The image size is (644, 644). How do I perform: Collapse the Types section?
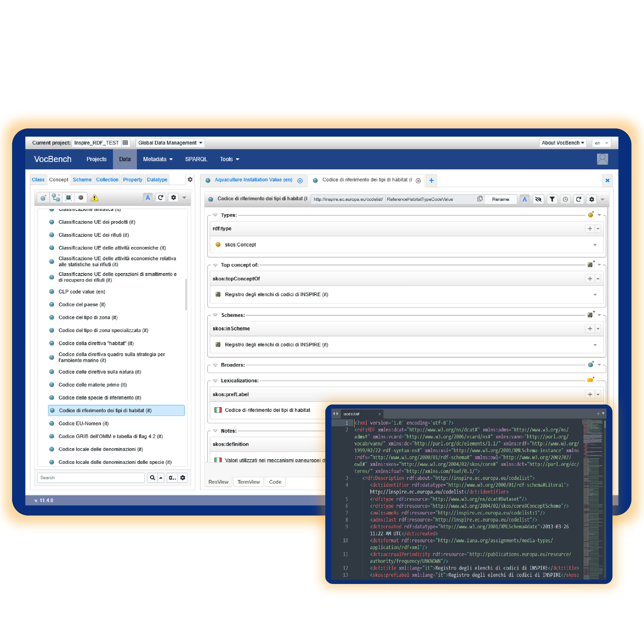[215, 215]
